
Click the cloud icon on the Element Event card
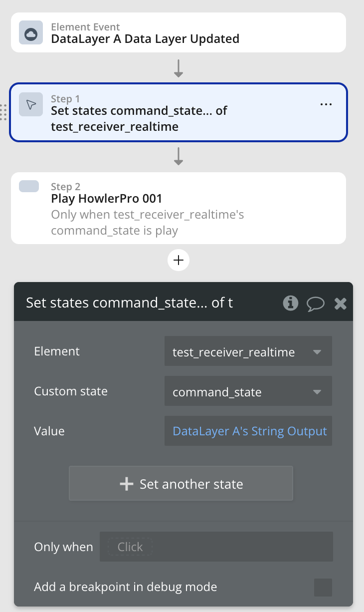click(31, 33)
